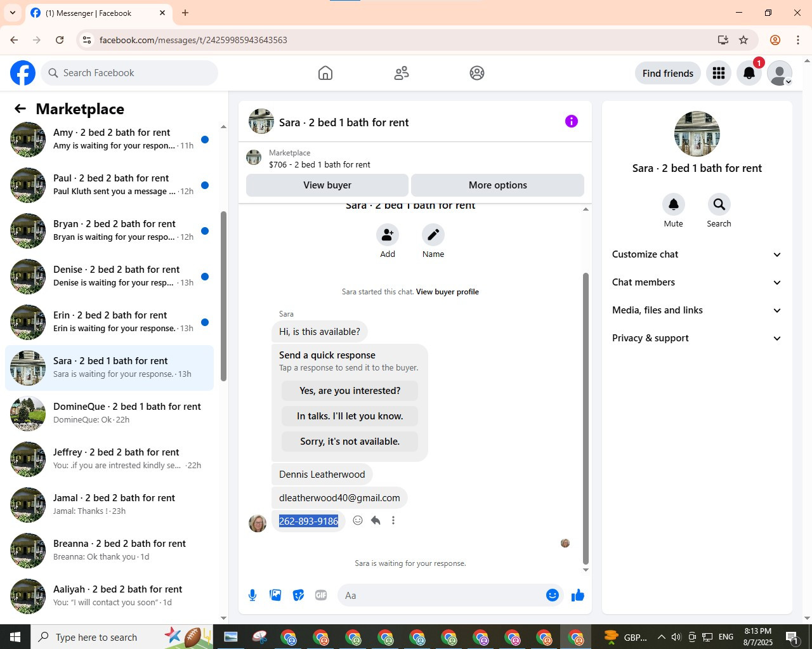Open the taskbar volume control
The height and width of the screenshot is (649, 812).
pyautogui.click(x=676, y=637)
